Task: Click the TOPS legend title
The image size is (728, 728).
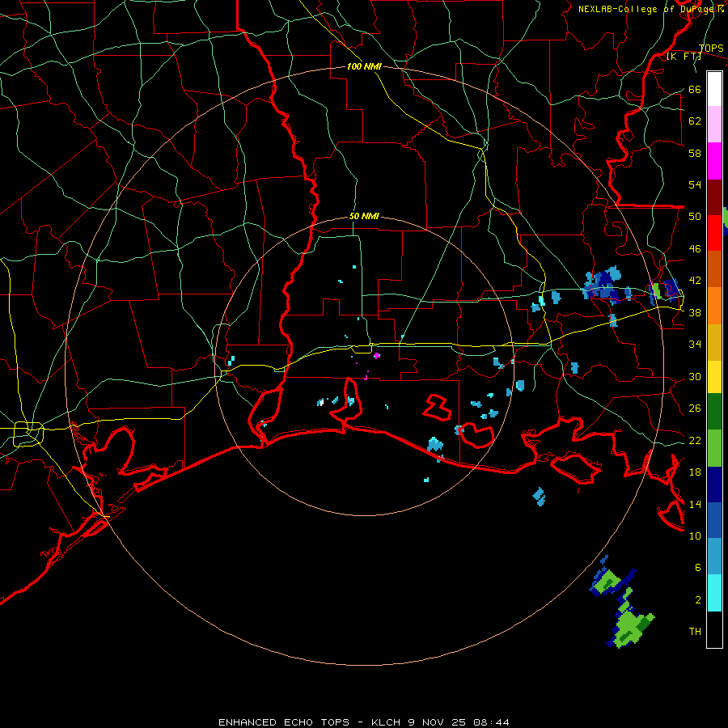Action: point(711,49)
